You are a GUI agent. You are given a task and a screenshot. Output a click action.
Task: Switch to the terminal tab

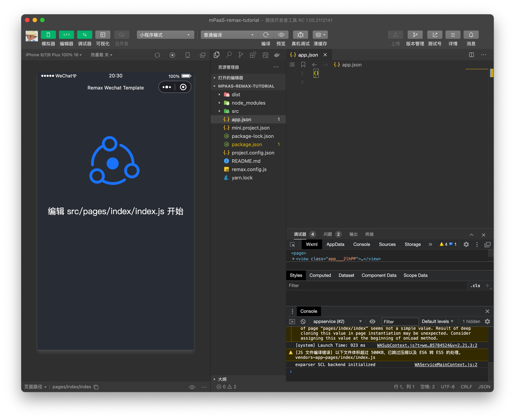coord(370,234)
